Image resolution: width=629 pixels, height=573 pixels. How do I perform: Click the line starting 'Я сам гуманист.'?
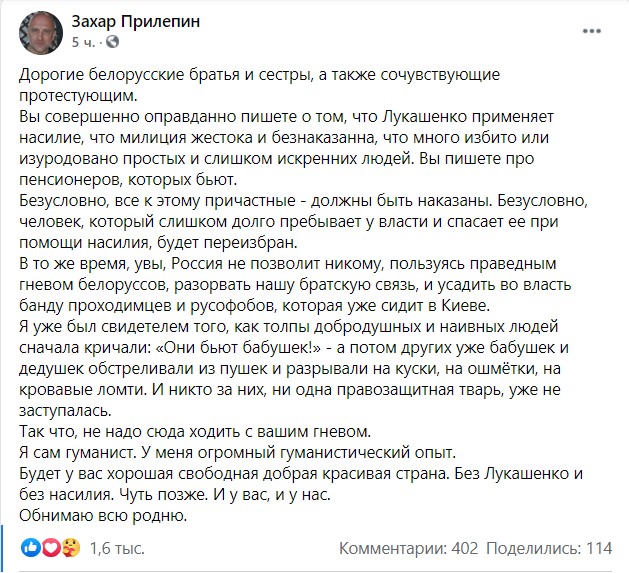(x=237, y=452)
